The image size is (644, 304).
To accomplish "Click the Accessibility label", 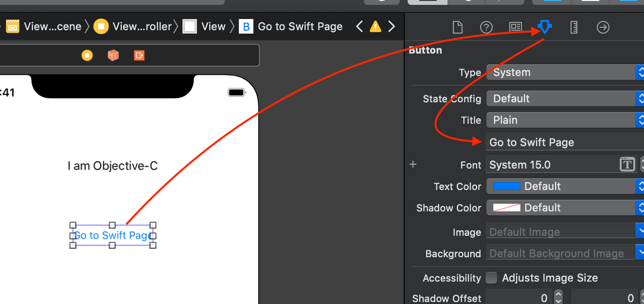I will [x=452, y=278].
